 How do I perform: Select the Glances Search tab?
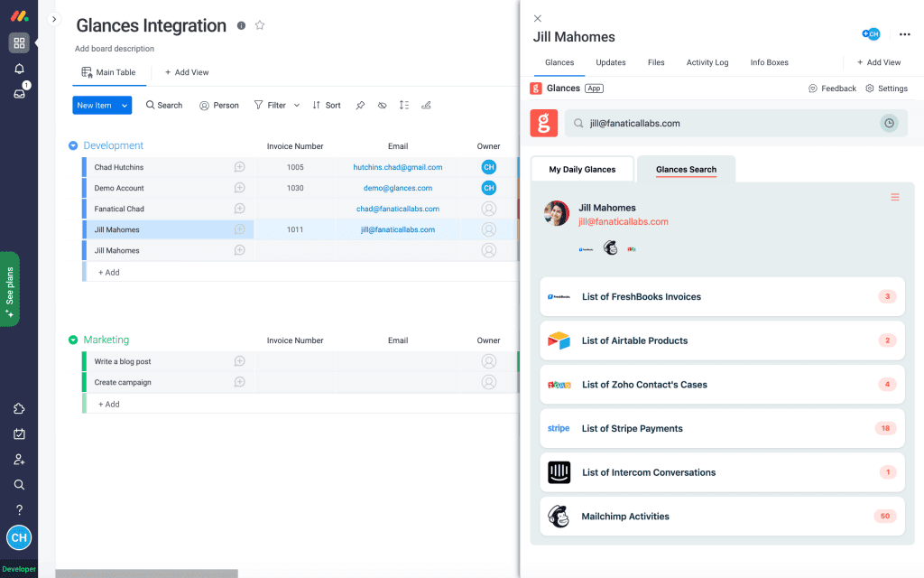tap(686, 169)
